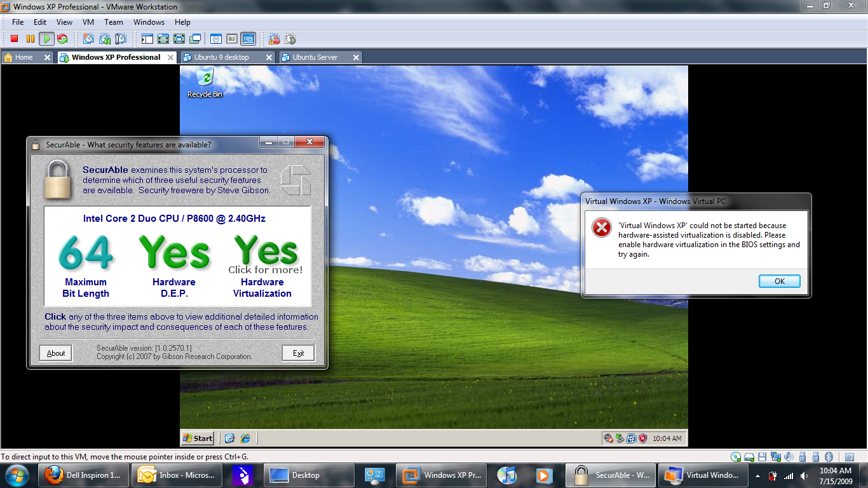Screen dimensions: 868x488
Task: Suspend the VM with the orange pause icon
Action: (30, 39)
